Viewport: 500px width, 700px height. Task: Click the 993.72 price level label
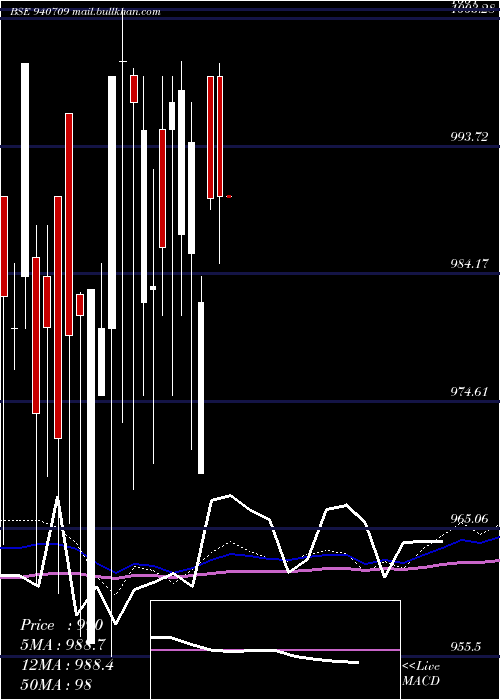[x=469, y=137]
